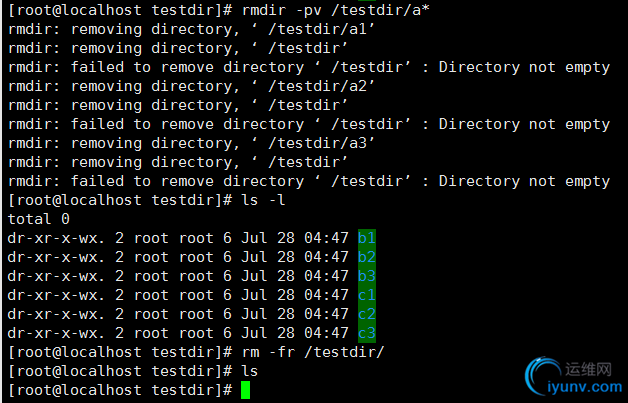
Task: Click the c2 directory name
Action: point(366,314)
